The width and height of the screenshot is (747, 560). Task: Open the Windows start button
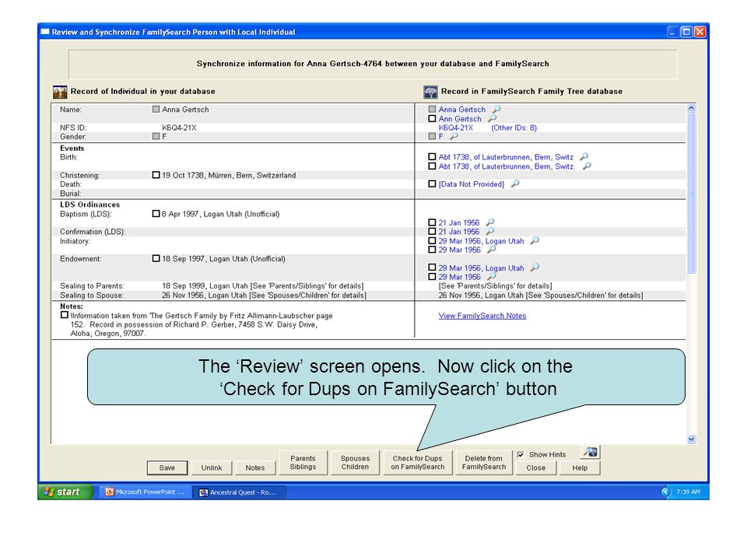[65, 492]
